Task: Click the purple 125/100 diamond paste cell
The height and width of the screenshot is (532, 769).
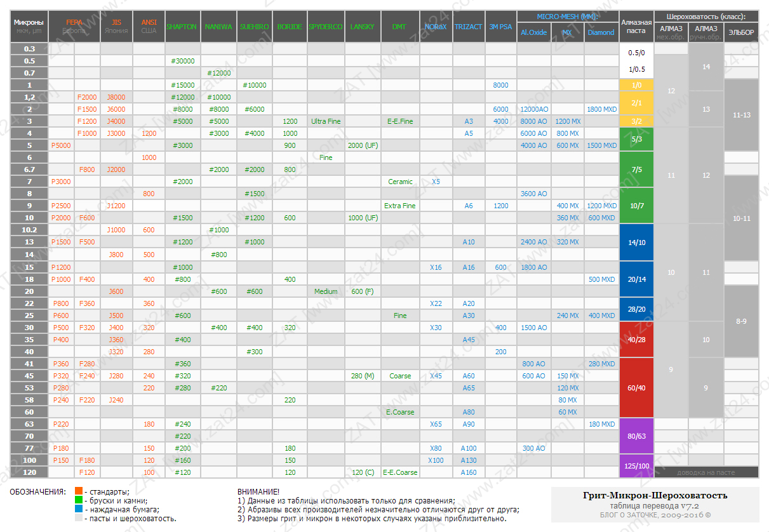Action: 636,466
